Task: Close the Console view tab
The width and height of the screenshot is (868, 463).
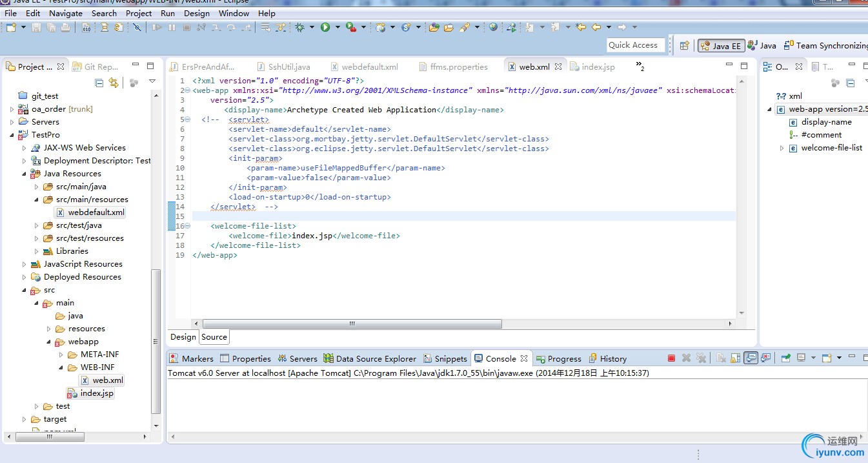Action: coord(524,358)
